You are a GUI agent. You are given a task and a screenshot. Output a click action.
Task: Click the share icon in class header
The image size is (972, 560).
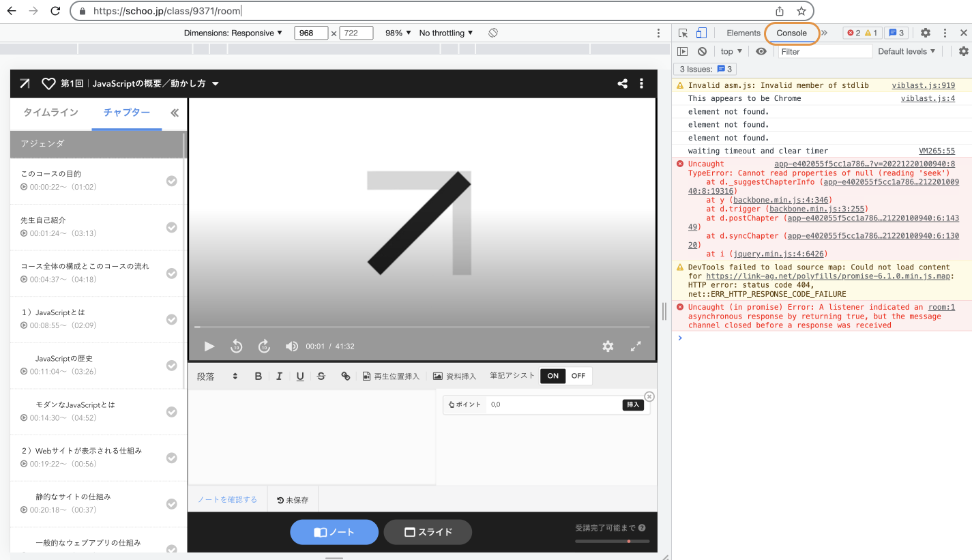(x=622, y=83)
